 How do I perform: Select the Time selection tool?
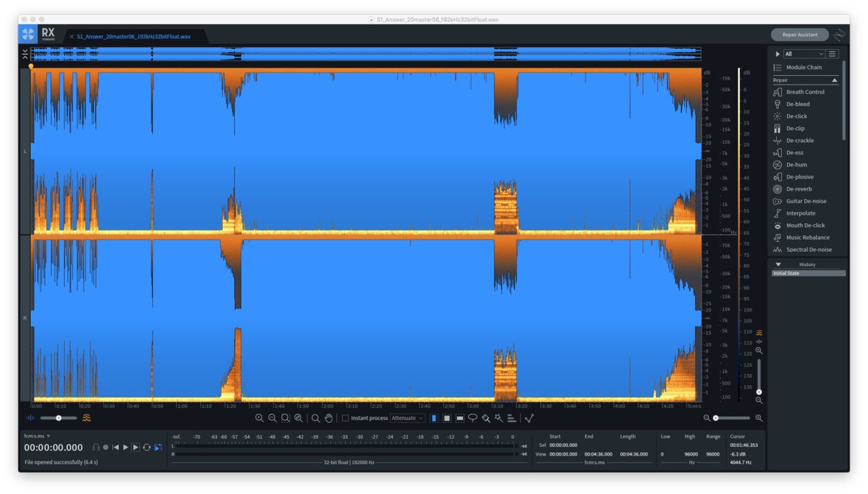(434, 418)
